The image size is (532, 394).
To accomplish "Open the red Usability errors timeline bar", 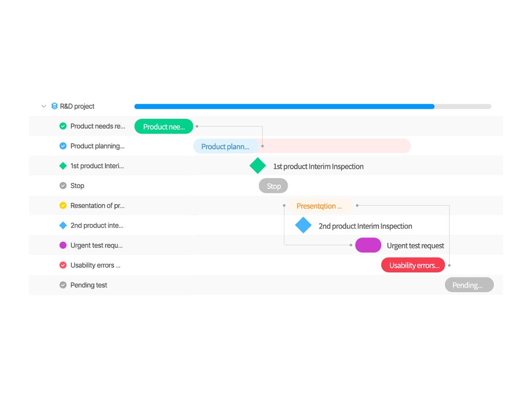I will tap(413, 265).
